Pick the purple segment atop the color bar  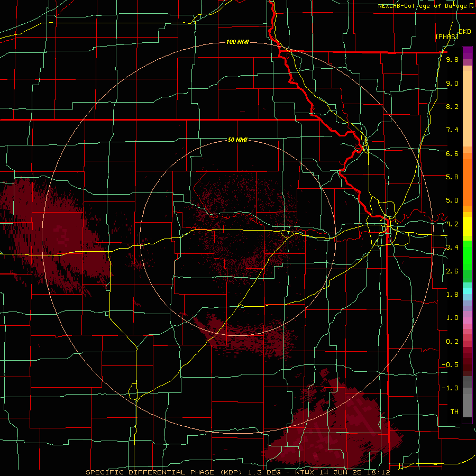coord(467,53)
